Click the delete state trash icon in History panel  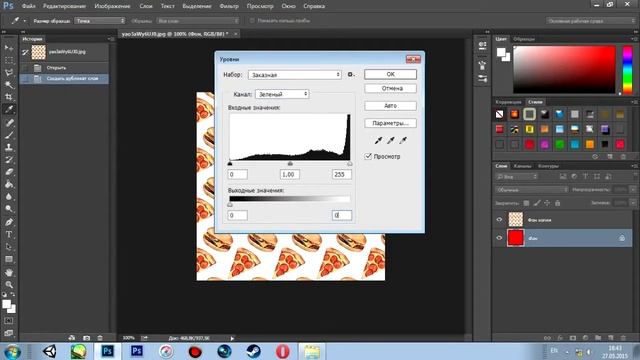point(100,338)
